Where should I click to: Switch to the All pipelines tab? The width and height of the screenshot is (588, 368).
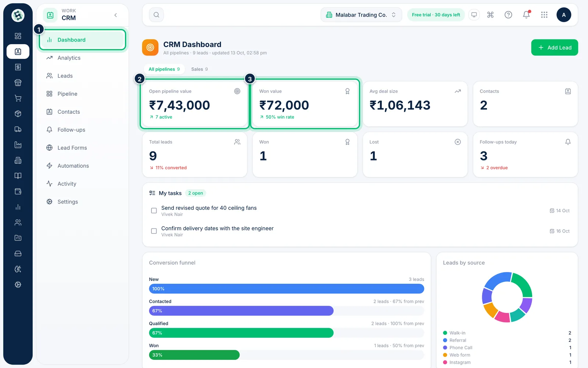(x=164, y=69)
